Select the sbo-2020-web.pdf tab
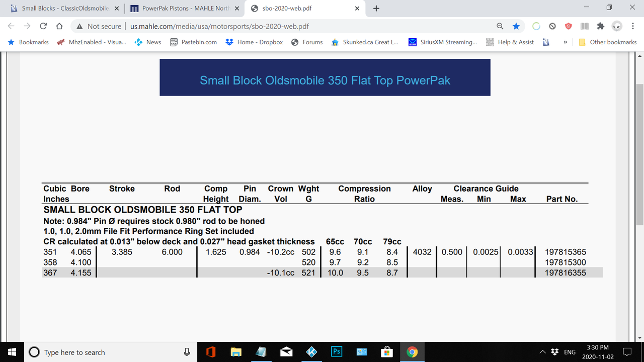644x362 pixels. (305, 9)
